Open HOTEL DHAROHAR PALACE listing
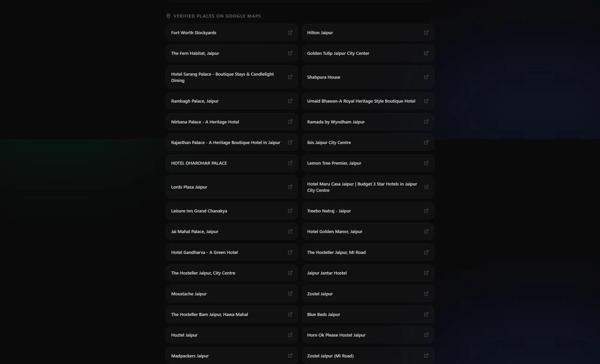The height and width of the screenshot is (364, 600). click(x=232, y=163)
